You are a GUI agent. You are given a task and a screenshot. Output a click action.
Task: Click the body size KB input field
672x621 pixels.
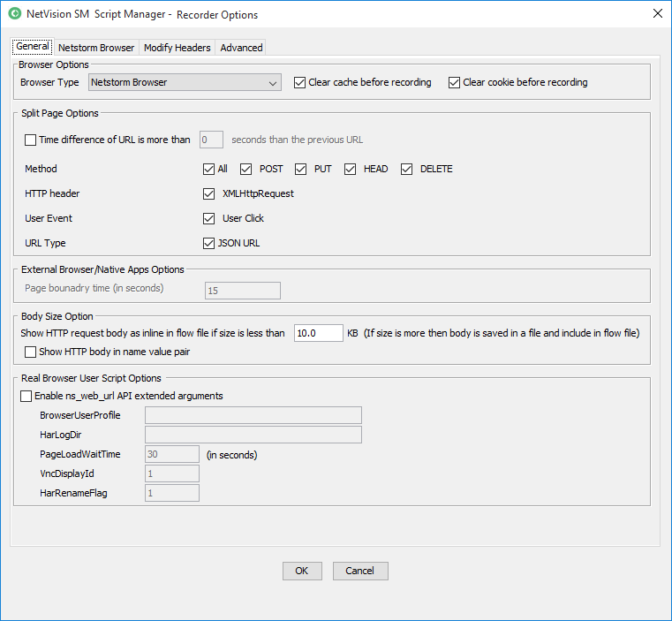coord(319,333)
